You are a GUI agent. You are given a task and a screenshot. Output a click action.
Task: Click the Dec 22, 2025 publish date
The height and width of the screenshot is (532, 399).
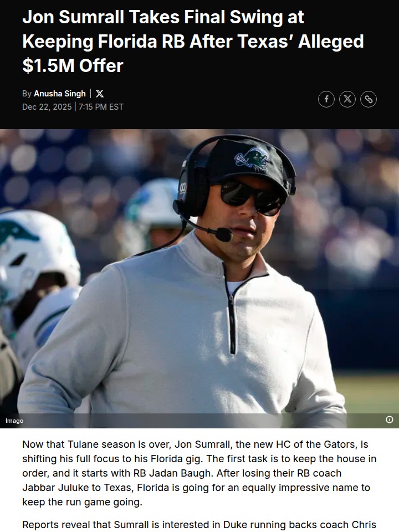(47, 107)
